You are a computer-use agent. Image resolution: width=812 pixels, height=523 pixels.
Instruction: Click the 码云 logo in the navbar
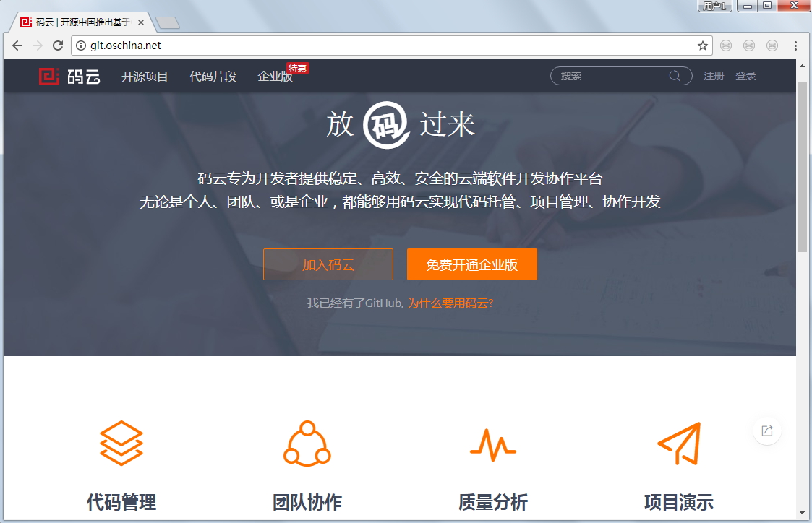69,76
